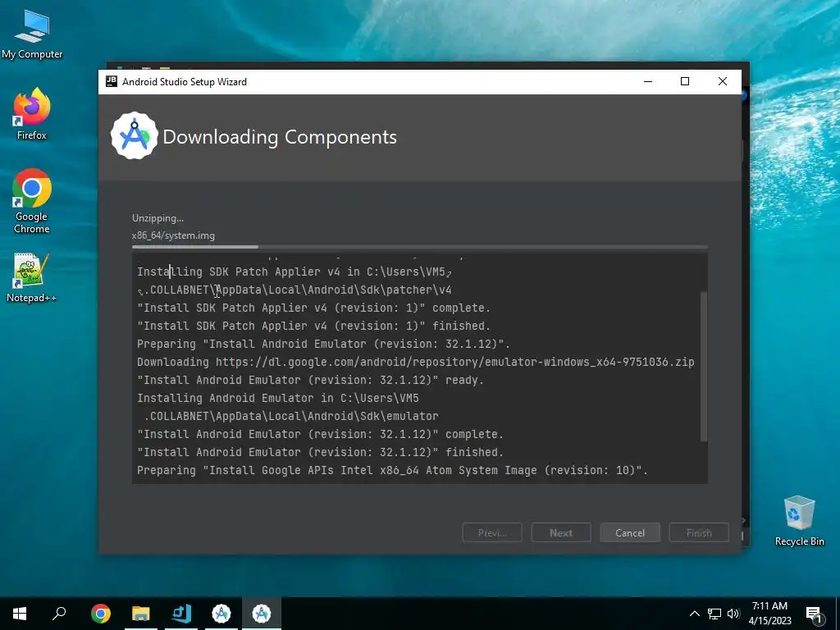The height and width of the screenshot is (630, 840).
Task: Maximize the Setup Wizard window
Action: point(685,81)
